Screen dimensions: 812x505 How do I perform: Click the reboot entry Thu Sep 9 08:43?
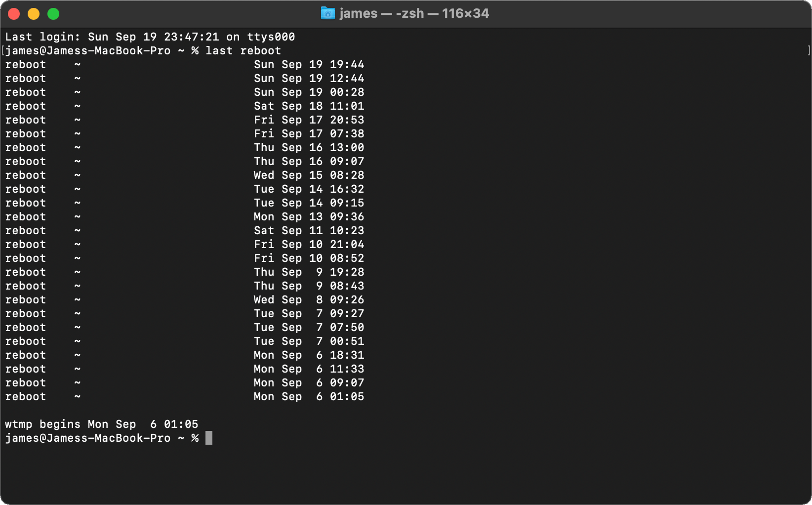(185, 286)
